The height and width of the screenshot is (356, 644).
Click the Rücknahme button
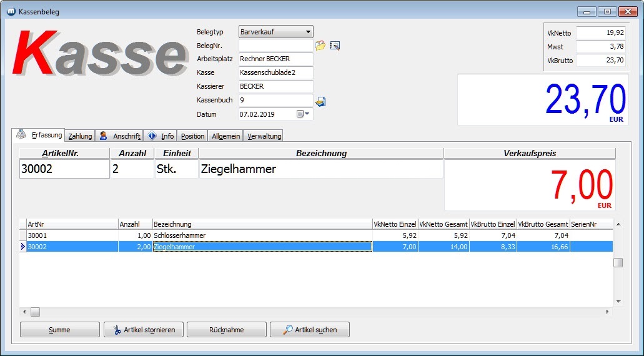(x=226, y=330)
